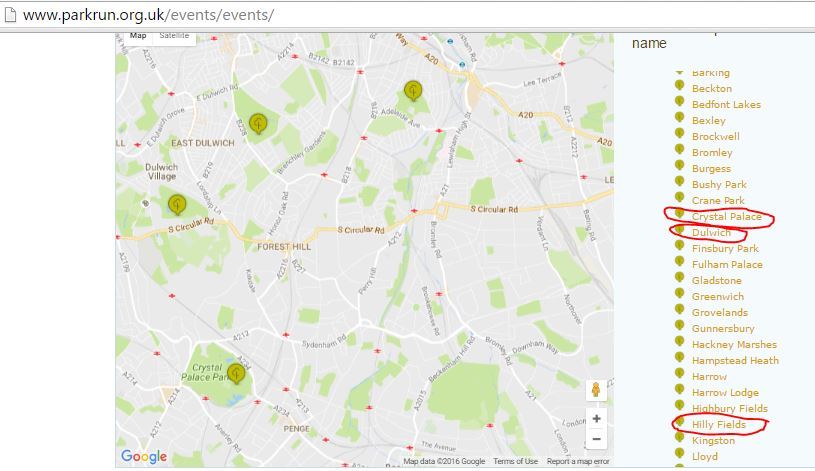
Task: Zoom in the map with plus button
Action: pos(596,419)
